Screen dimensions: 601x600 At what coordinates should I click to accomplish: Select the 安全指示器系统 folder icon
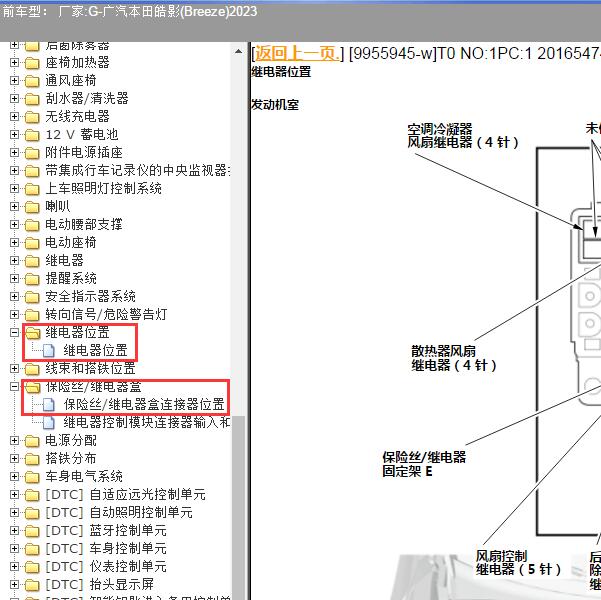pos(32,297)
